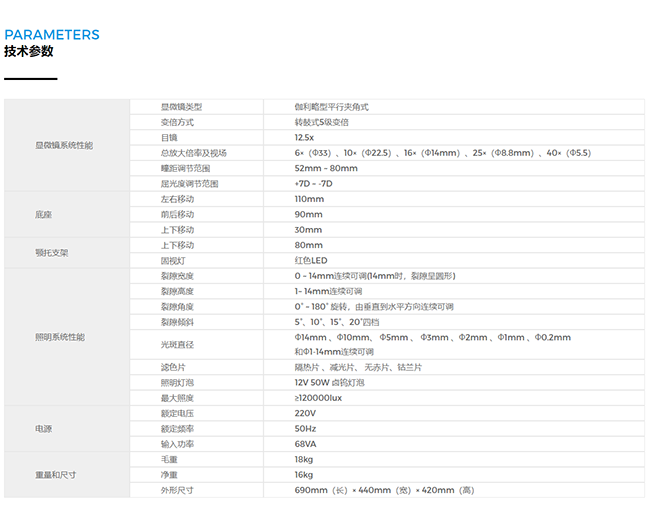Image resolution: width=650 pixels, height=510 pixels.
Task: Click the 技术参数 subtitle text
Action: (29, 52)
